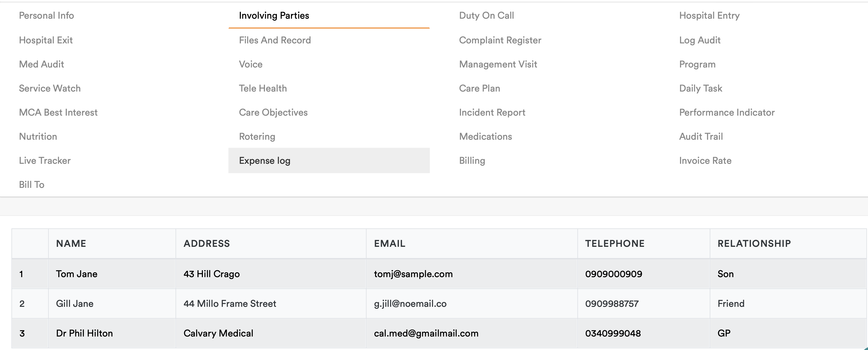Open the Complaint Register page
868x350 pixels.
pyautogui.click(x=500, y=40)
